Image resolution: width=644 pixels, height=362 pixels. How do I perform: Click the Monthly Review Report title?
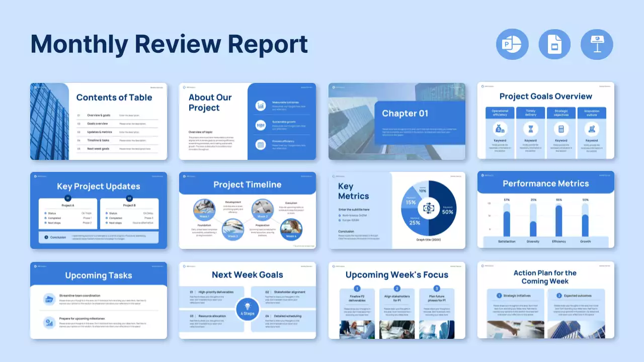point(169,44)
